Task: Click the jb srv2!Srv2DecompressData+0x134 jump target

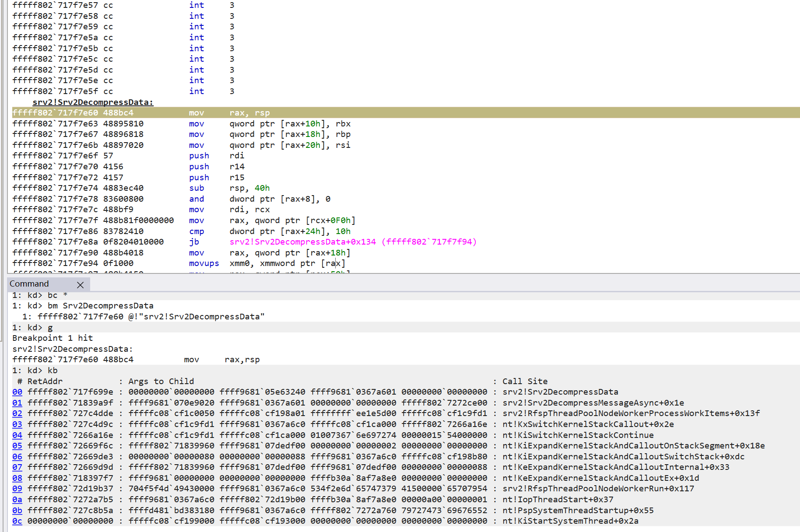Action: (353, 242)
